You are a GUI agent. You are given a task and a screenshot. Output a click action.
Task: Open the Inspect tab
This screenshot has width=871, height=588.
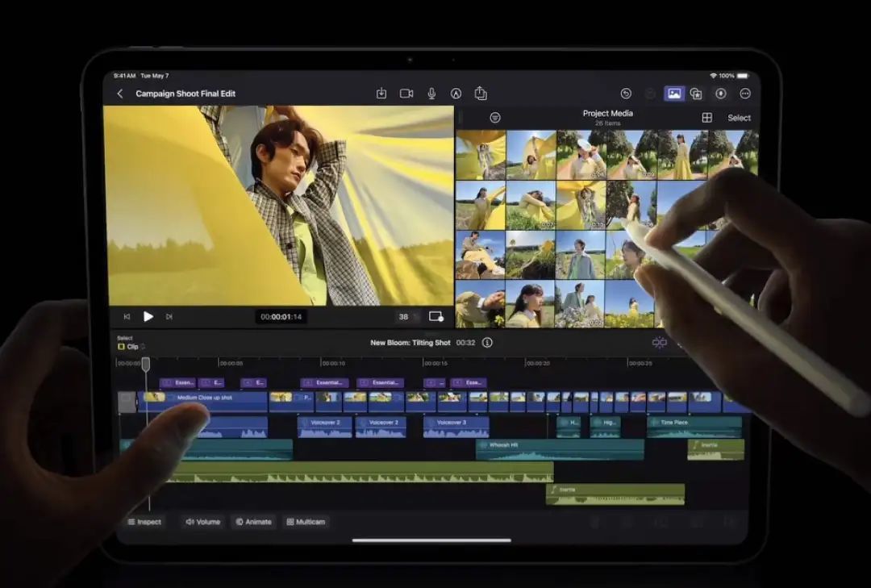tap(145, 522)
